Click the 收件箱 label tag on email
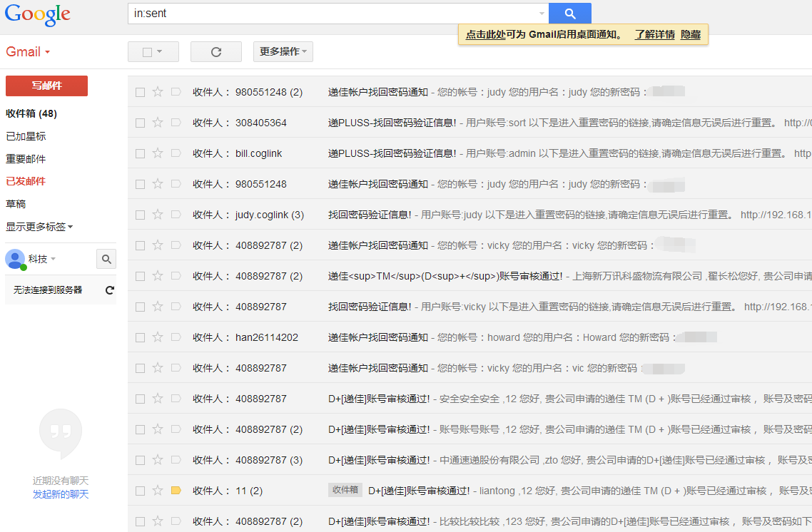This screenshot has width=812, height=532. (x=345, y=490)
